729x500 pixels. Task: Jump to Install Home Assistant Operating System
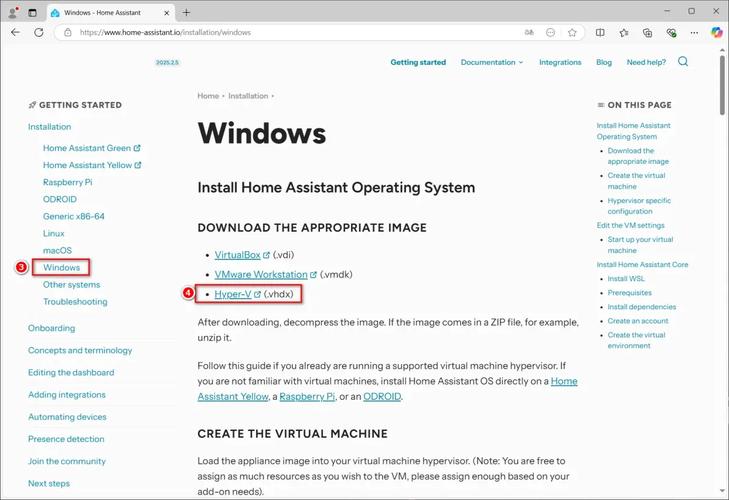pyautogui.click(x=633, y=131)
